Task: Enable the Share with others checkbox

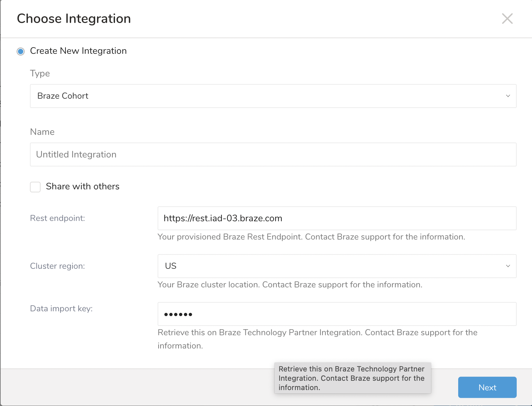Action: 35,187
